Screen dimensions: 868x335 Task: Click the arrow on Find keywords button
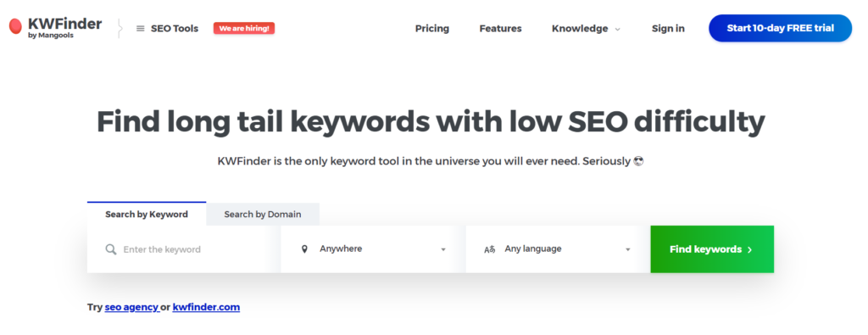coord(749,249)
